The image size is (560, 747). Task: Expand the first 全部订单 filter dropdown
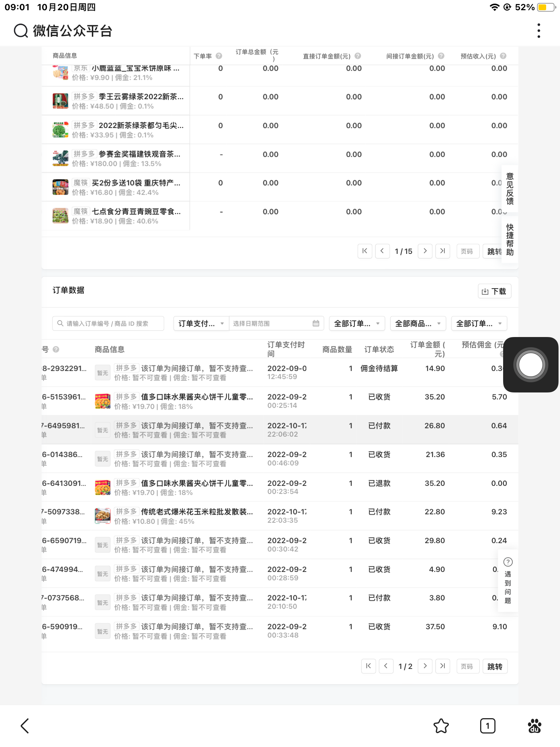(x=357, y=324)
